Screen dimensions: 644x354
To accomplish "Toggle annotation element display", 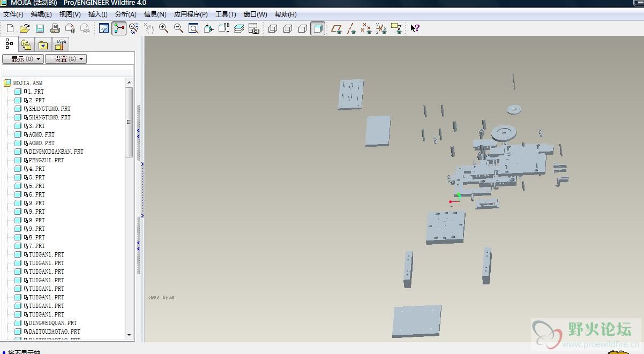I will (x=396, y=28).
